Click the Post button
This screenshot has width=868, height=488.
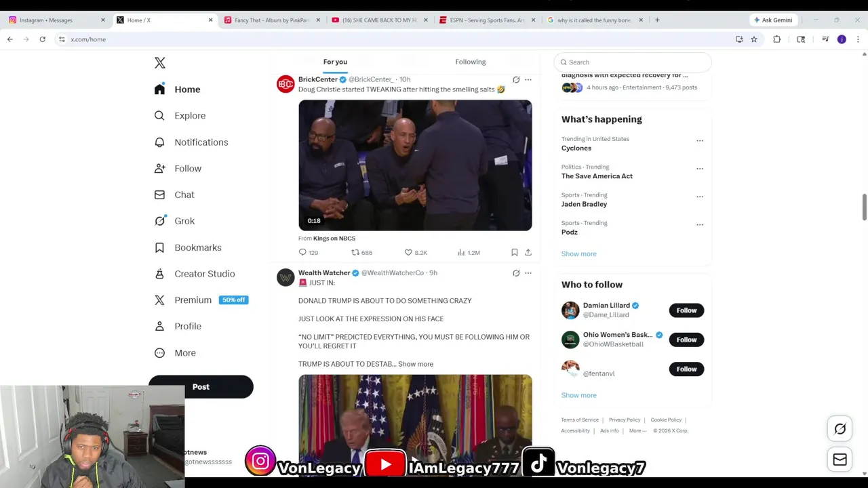click(201, 387)
